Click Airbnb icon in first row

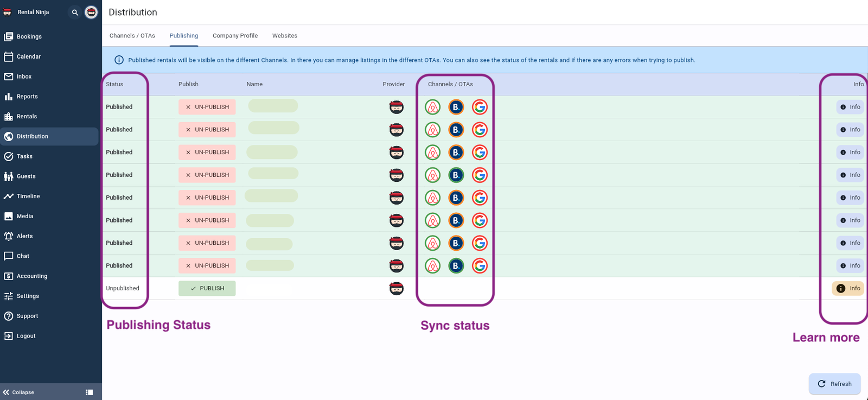pos(432,107)
